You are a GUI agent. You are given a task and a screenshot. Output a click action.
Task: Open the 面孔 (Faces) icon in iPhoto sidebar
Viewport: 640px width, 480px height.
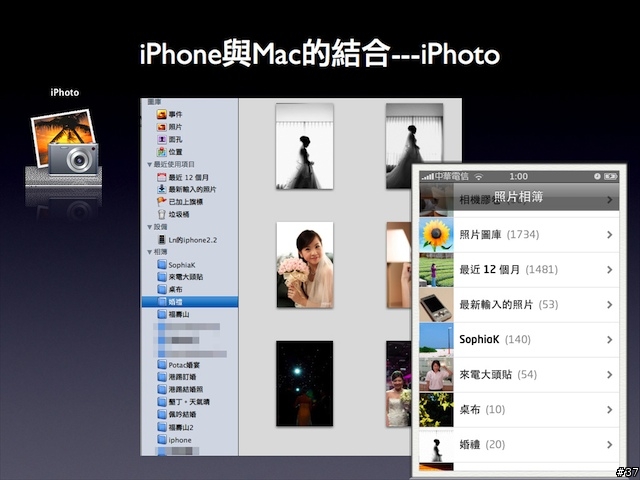(x=162, y=140)
